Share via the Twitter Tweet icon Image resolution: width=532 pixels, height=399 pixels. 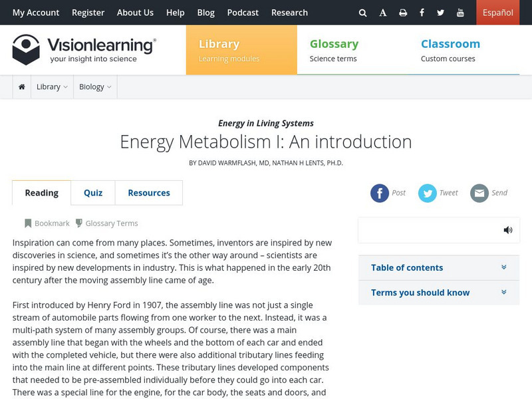coord(428,193)
